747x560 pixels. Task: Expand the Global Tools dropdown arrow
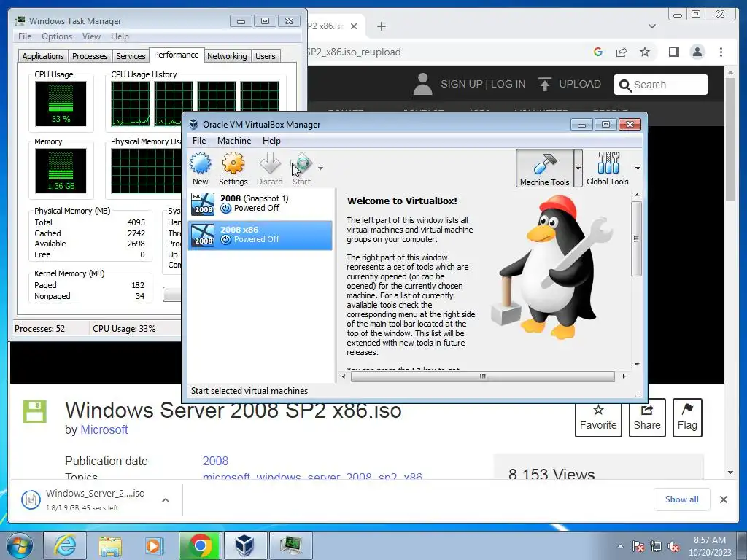tap(638, 168)
